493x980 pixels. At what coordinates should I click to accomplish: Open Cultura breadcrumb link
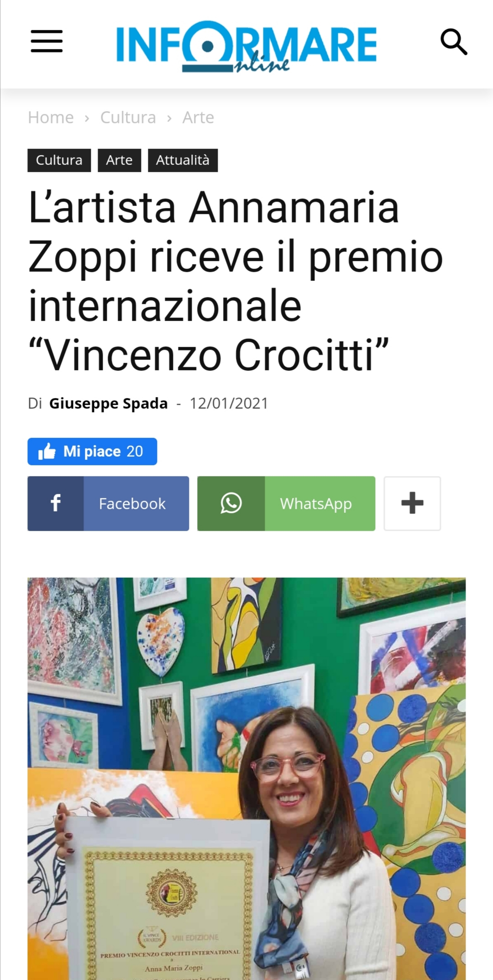click(128, 117)
